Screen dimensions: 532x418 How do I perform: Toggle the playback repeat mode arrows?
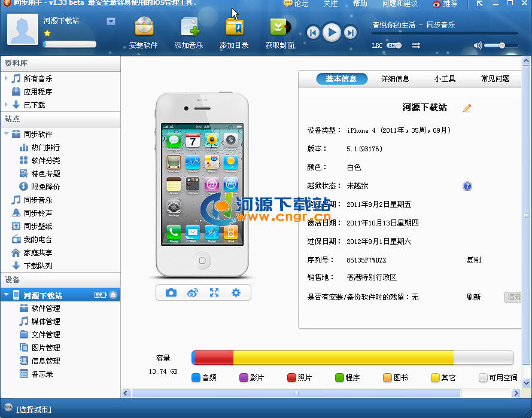pyautogui.click(x=416, y=45)
